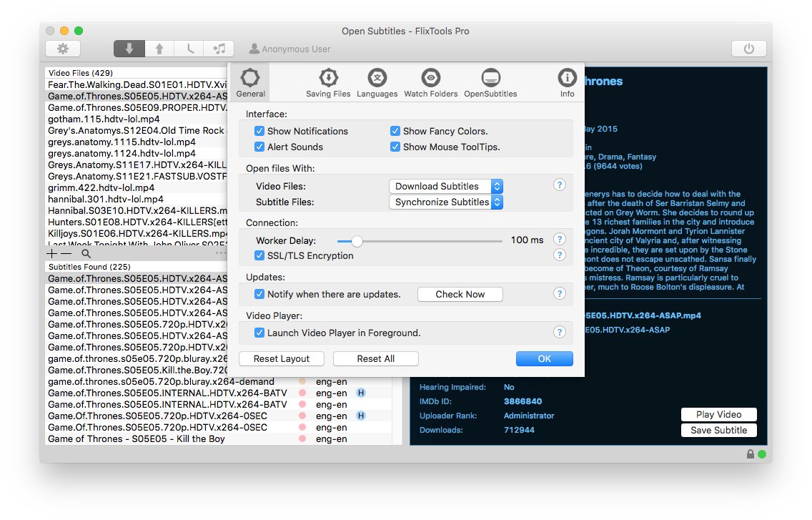Confirm preferences with OK button
Viewport: 812px width, 520px height.
pos(544,359)
